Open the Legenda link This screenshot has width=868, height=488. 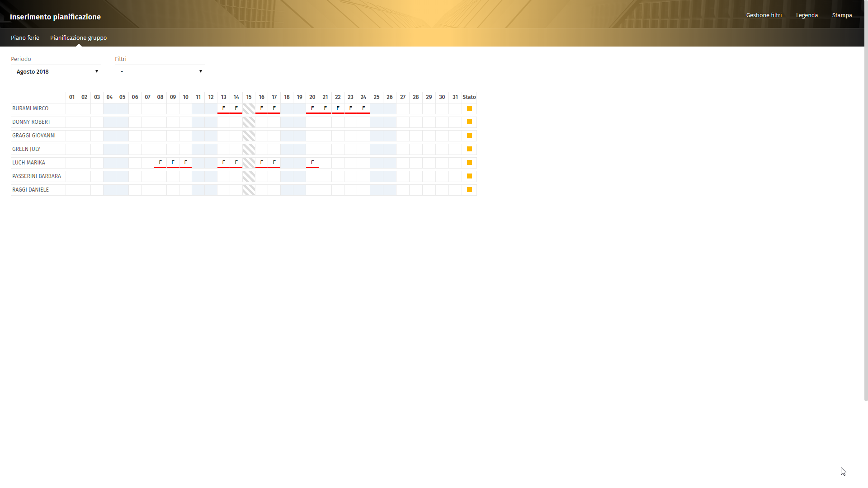[807, 15]
